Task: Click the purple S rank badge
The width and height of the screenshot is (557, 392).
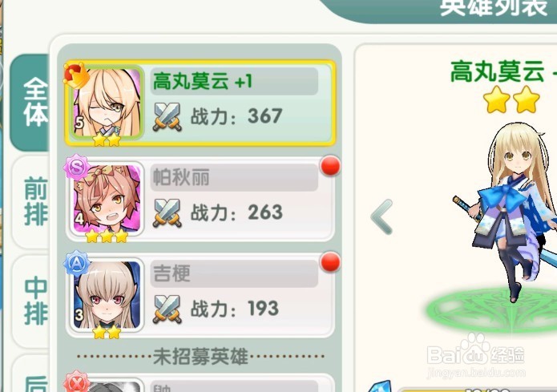Action: 76,167
